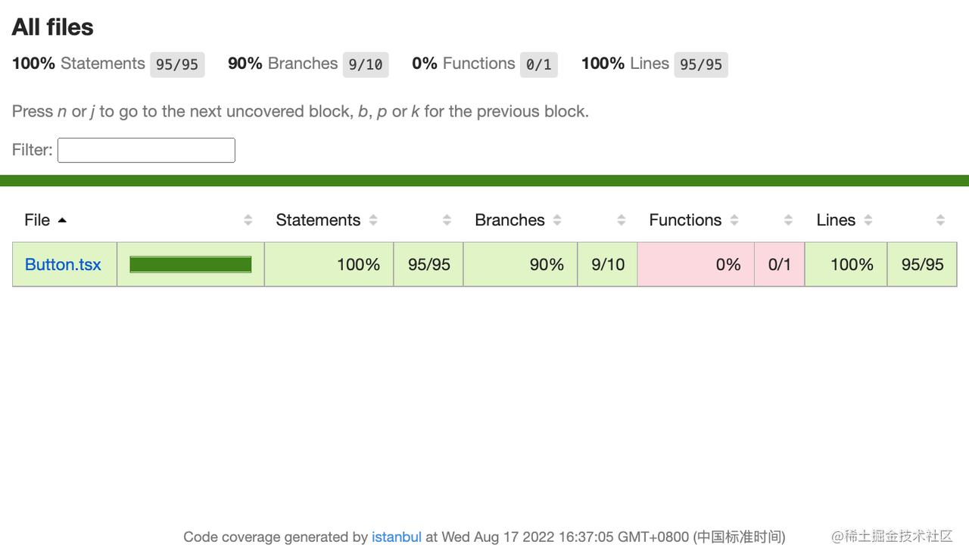Screen dimensions: 969x560
Task: Click the Statements 95/95 summary badge
Action: pos(177,64)
